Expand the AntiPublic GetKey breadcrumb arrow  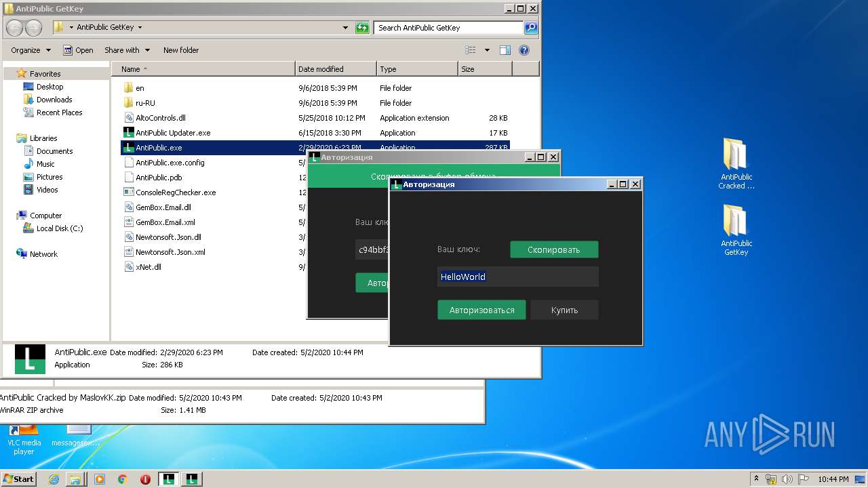pyautogui.click(x=140, y=28)
